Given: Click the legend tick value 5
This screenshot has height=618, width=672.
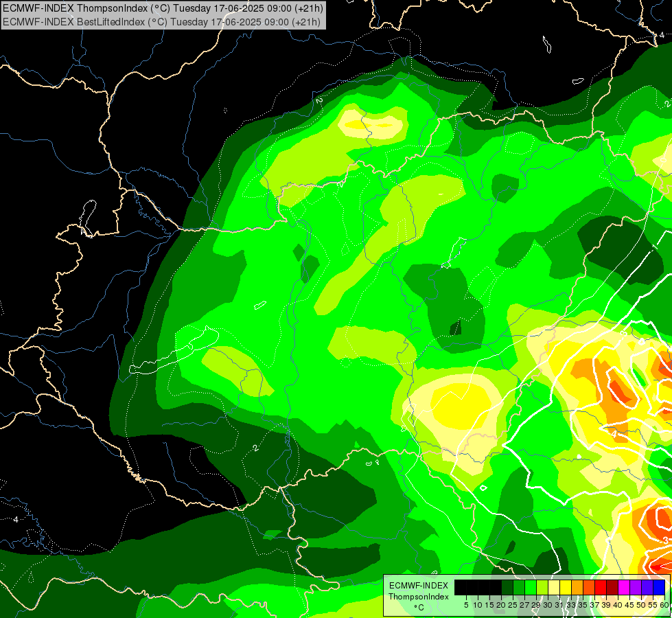Looking at the screenshot, I should coord(466,605).
